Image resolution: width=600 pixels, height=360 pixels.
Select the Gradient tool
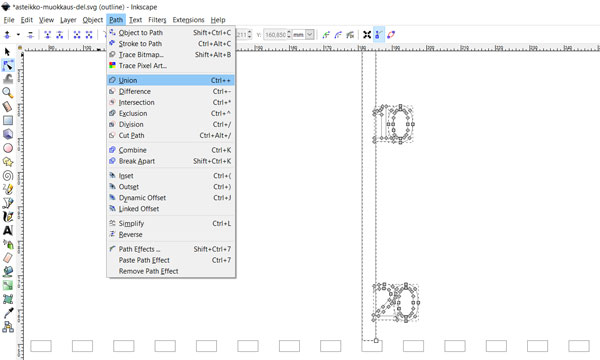click(x=8, y=285)
